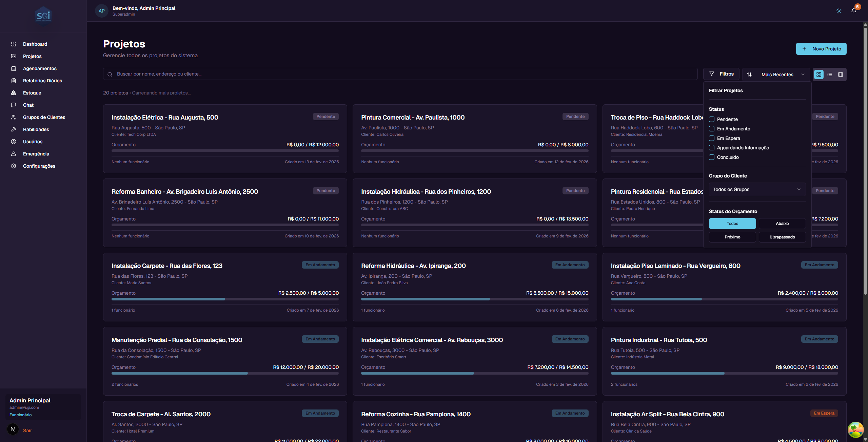
Task: Click the Emergência warning icon in the sidebar
Action: tap(14, 154)
